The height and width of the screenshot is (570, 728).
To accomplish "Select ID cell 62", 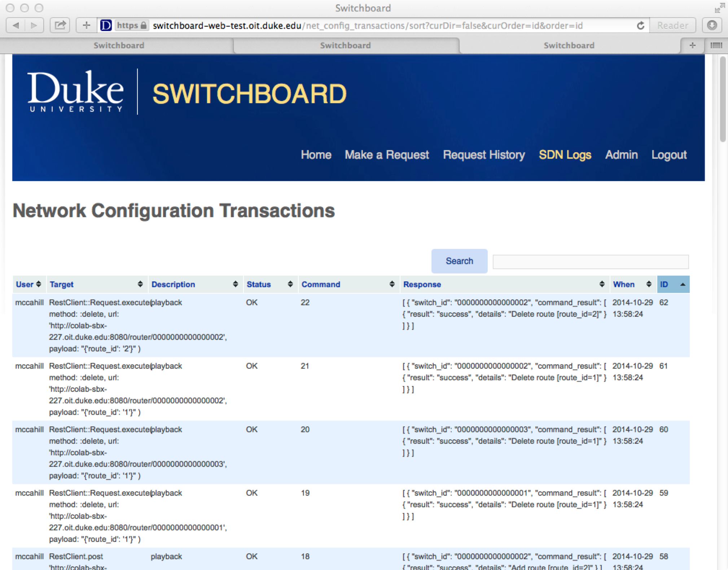I will (664, 302).
